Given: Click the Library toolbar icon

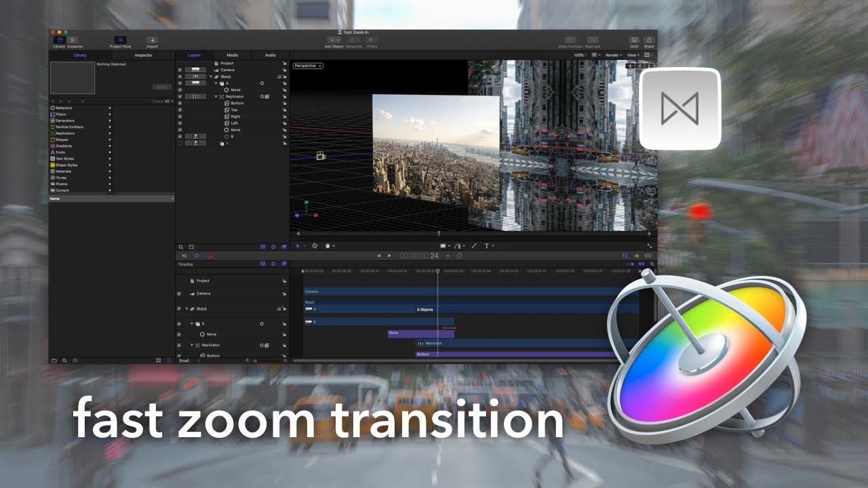Looking at the screenshot, I should click(x=59, y=41).
